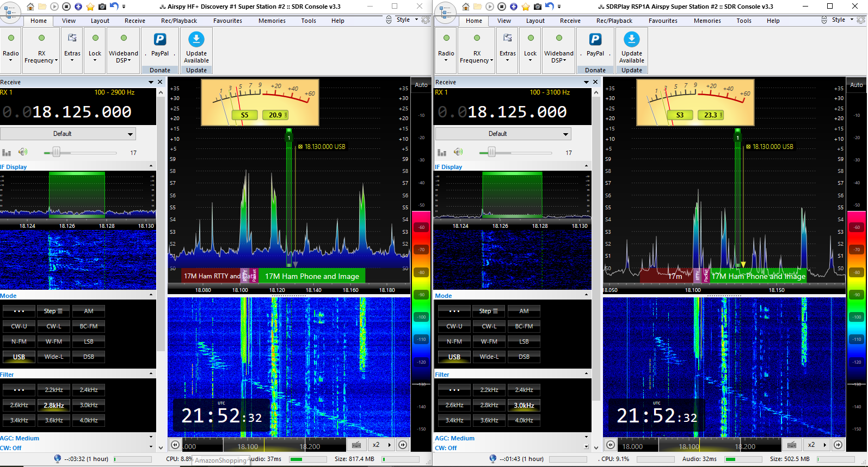Open the Default profile dropdown in SDRPlay window
The image size is (868, 467).
tap(503, 134)
